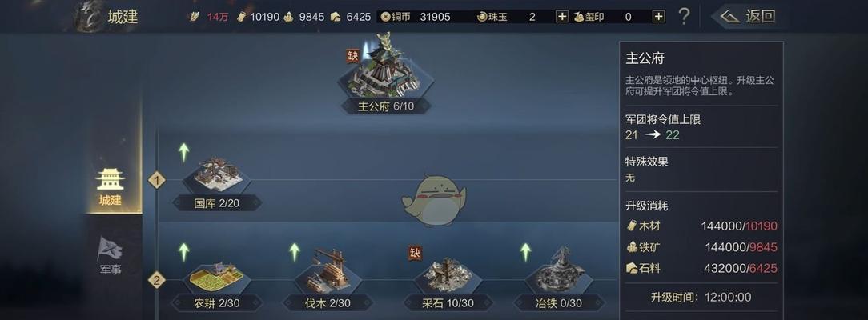Click the green upgrade arrow above 国库

pos(184,152)
